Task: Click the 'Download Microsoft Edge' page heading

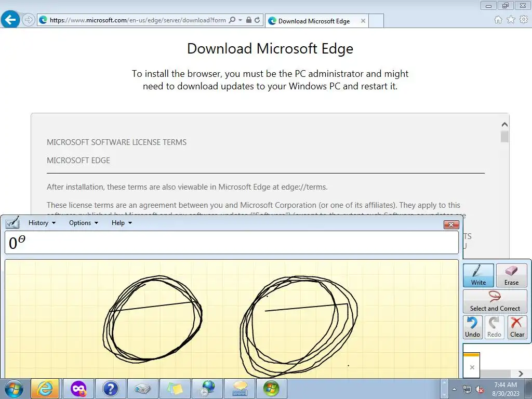Action: tap(270, 48)
